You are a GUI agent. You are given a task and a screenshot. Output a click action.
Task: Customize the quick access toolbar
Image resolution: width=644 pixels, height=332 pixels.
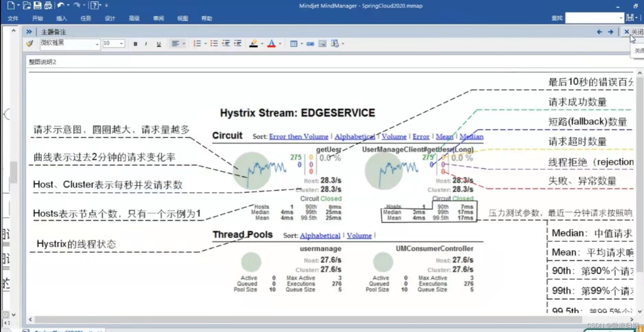coord(106,5)
